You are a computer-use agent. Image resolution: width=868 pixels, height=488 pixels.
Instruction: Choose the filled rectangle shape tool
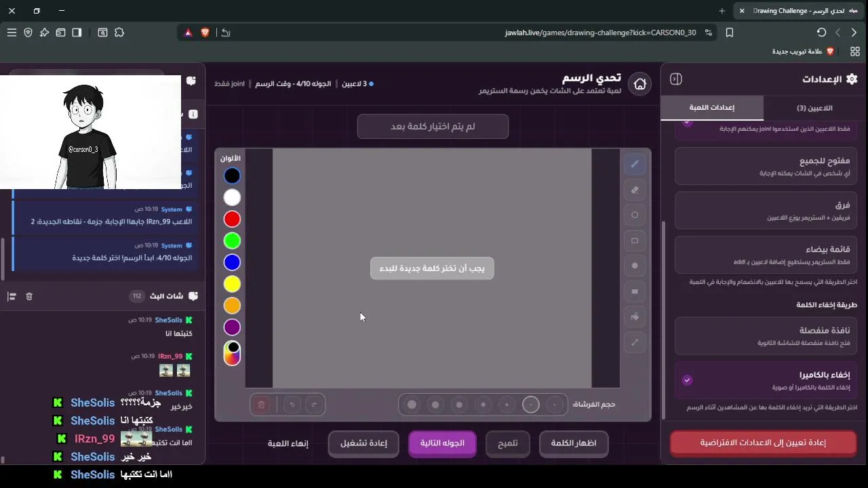click(x=635, y=291)
